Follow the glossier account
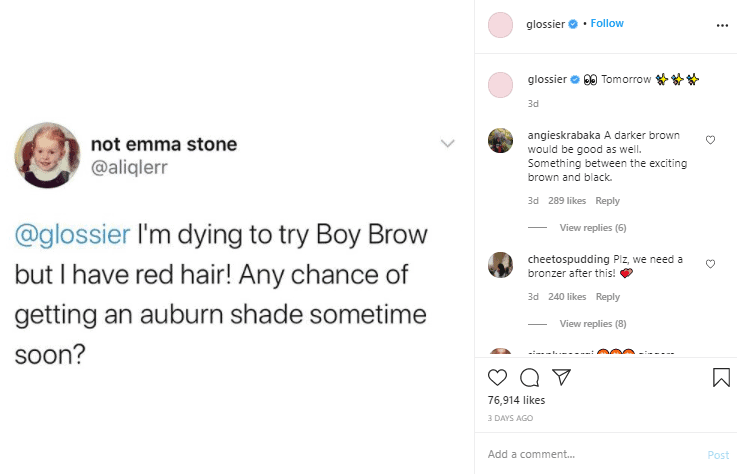Viewport: 737px width, 474px height. (x=607, y=24)
